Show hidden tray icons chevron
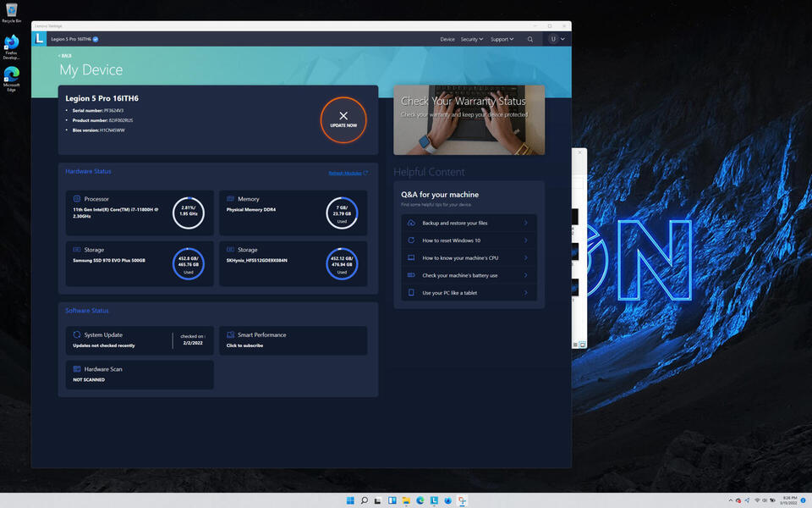This screenshot has height=508, width=812. tap(731, 500)
